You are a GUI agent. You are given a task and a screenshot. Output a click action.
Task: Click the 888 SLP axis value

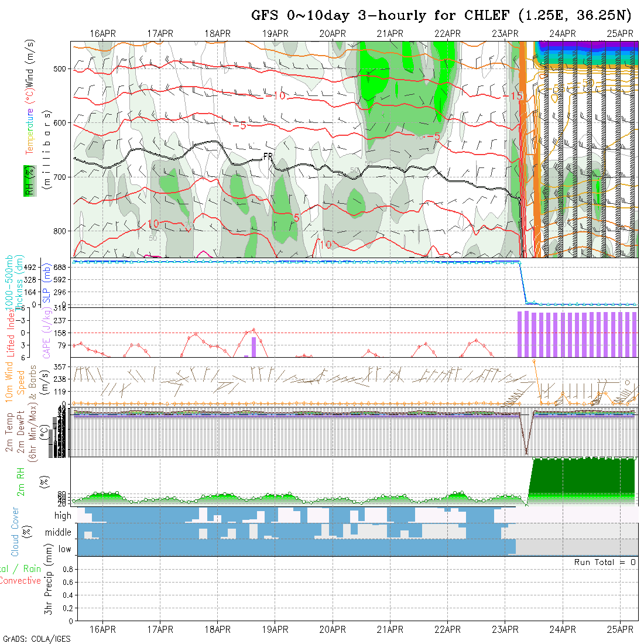[x=60, y=268]
